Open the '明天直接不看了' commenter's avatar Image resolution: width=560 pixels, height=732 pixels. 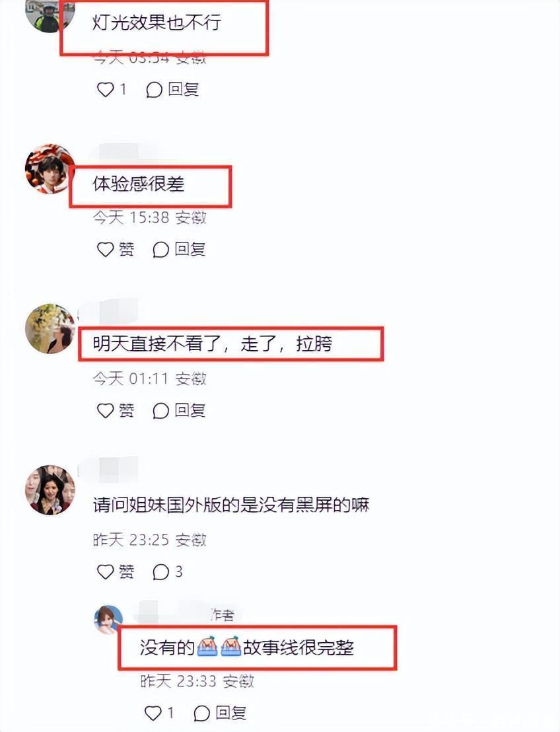50,328
